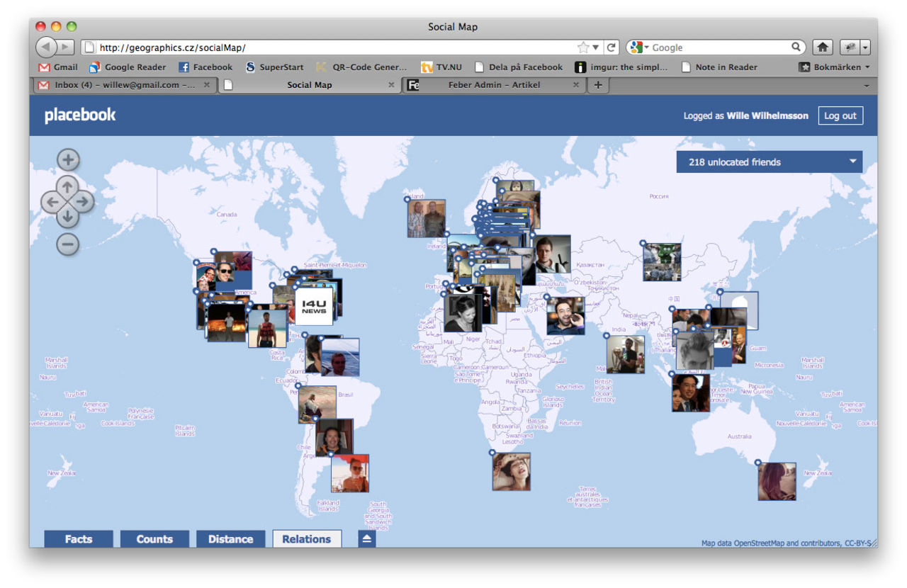Click the I4U News thumbnail on map
Viewport: 907px width, 588px height.
(314, 307)
